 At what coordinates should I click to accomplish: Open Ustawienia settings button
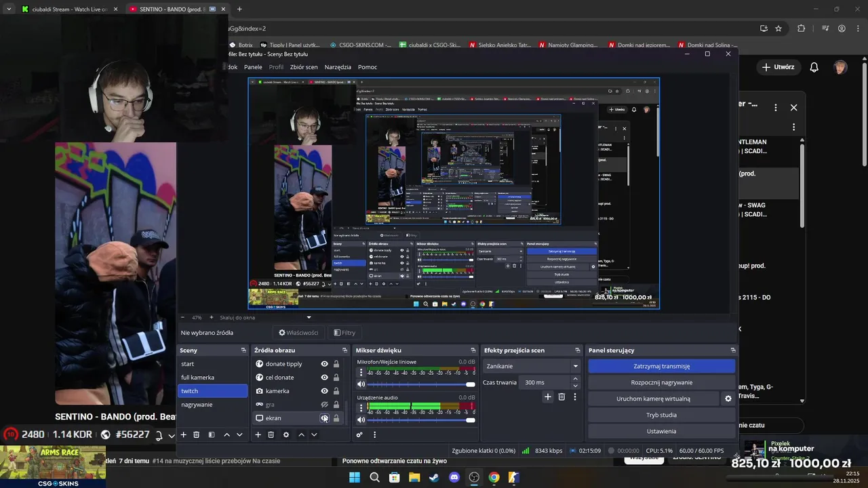click(x=662, y=431)
